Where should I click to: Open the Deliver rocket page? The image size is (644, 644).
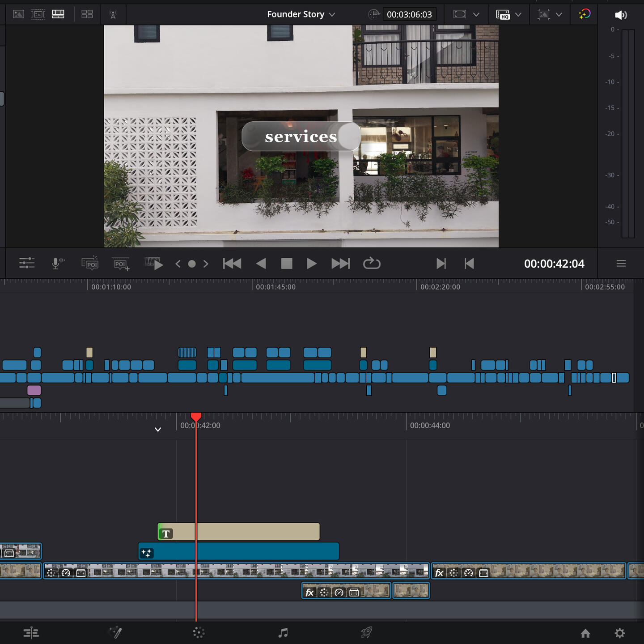click(x=366, y=633)
